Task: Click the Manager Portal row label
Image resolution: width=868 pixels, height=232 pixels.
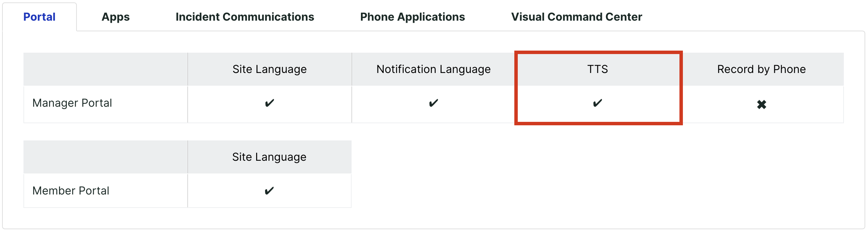Action: click(72, 103)
